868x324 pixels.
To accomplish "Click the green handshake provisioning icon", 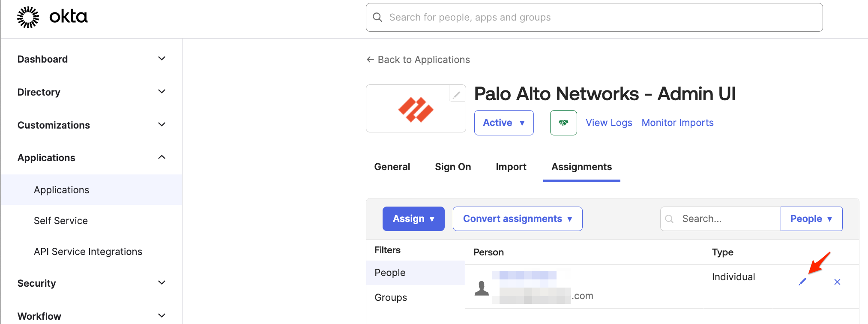I will point(563,123).
